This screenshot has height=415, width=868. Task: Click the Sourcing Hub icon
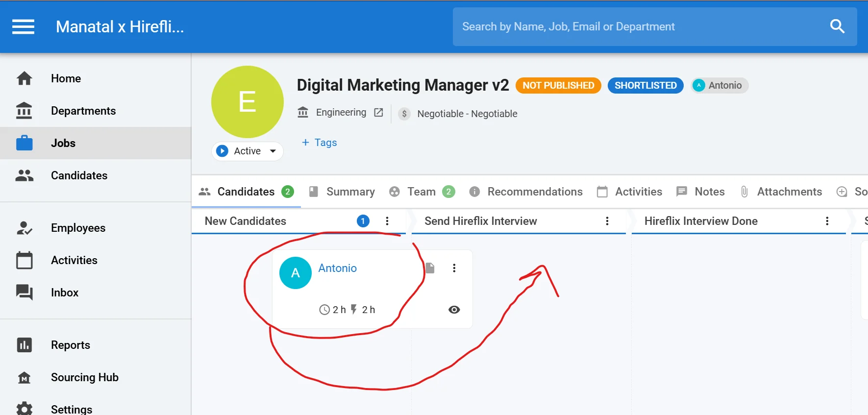tap(25, 377)
